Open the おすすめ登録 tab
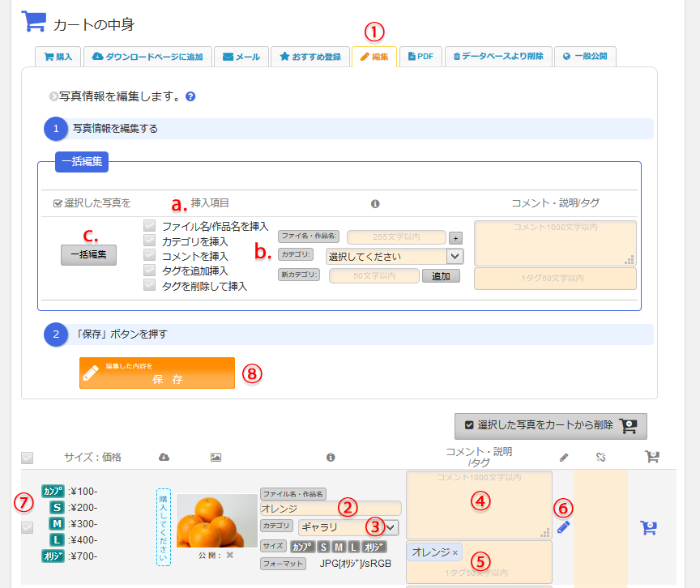Image resolution: width=700 pixels, height=588 pixels. [x=309, y=57]
